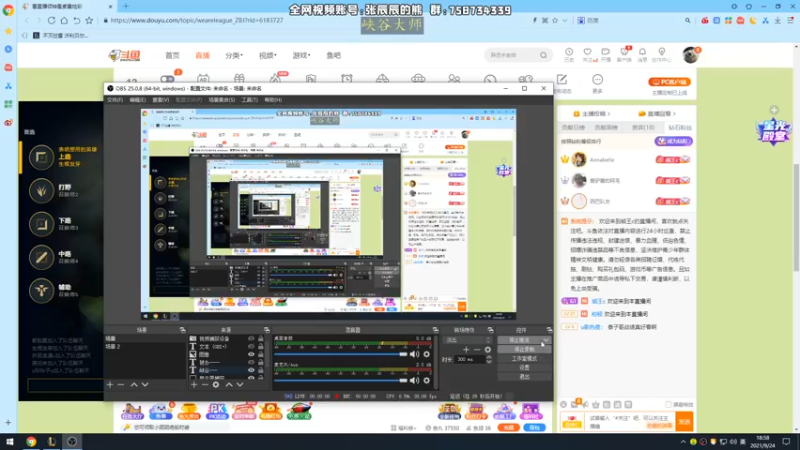Move scene up in OBS Scenes panel
The height and width of the screenshot is (450, 800).
point(134,385)
